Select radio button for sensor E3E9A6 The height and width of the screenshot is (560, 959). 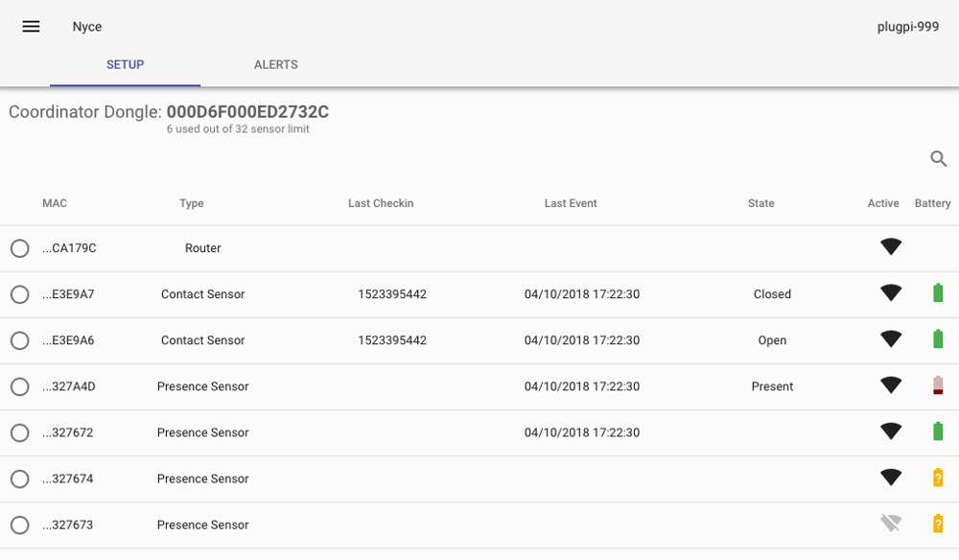pos(19,340)
